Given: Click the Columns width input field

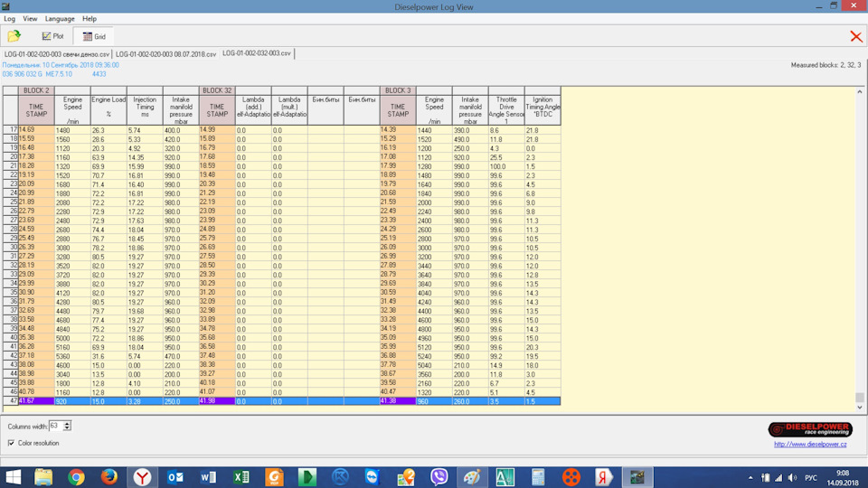Looking at the screenshot, I should (54, 426).
